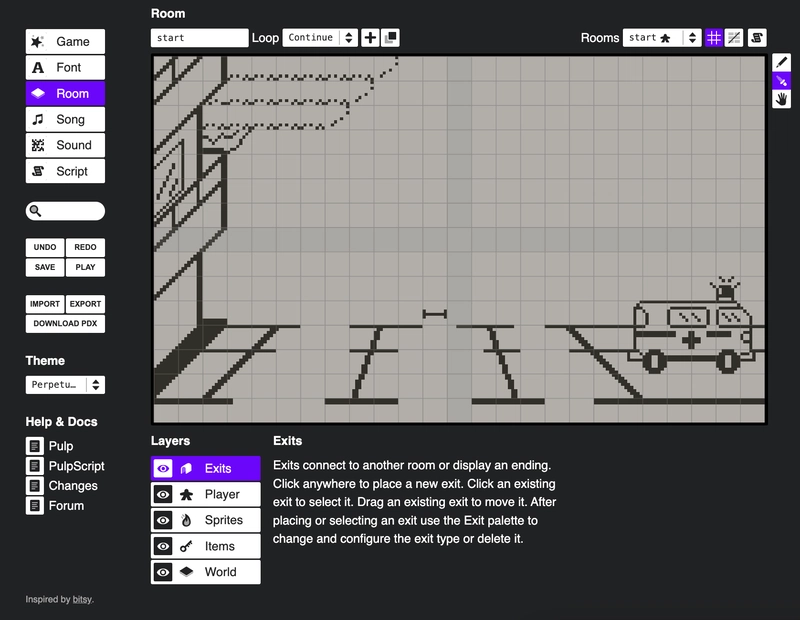This screenshot has height=620, width=800.
Task: Click the PulpScript document icon
Action: coord(35,466)
